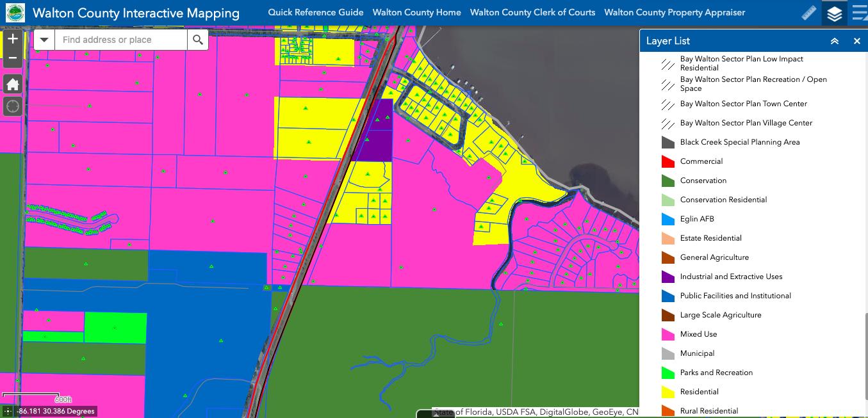Open Walton County Property Appraiser link
This screenshot has height=418, width=868.
point(675,13)
